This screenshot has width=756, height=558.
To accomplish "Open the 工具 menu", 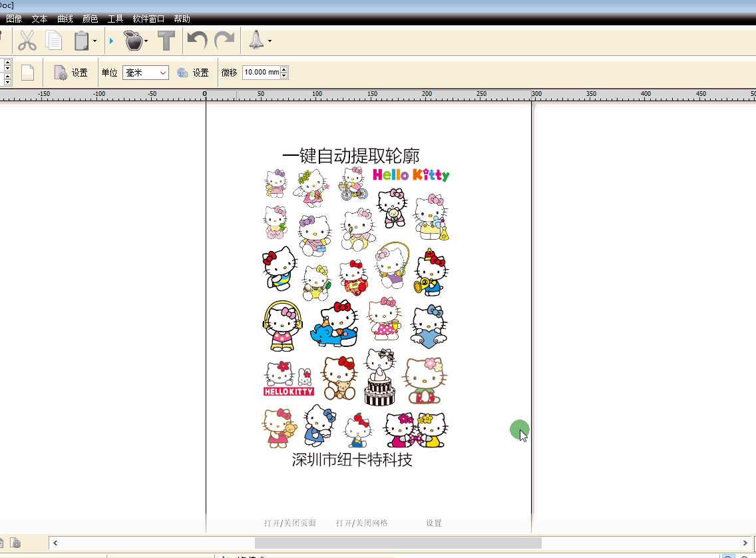I will click(115, 19).
